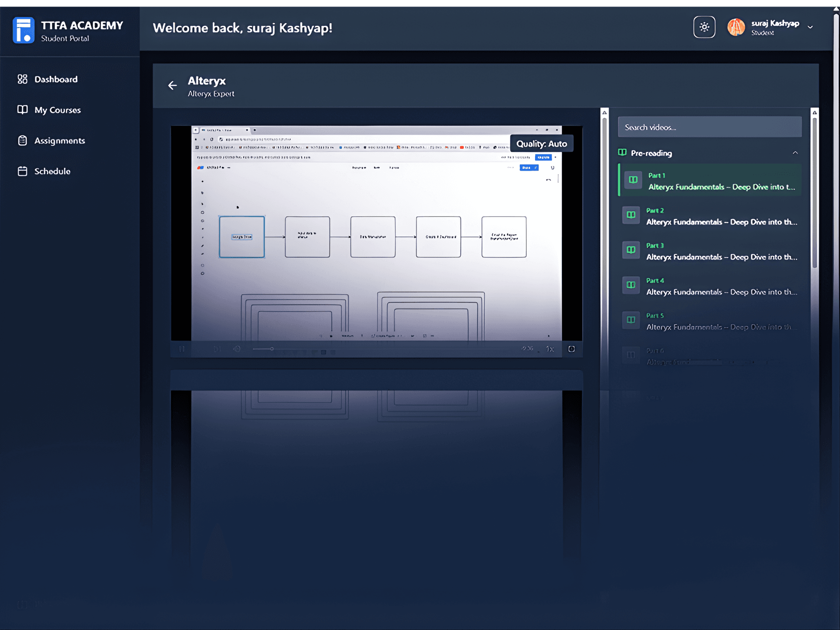Toggle fullscreen on the video player
The width and height of the screenshot is (840, 630).
tap(571, 349)
